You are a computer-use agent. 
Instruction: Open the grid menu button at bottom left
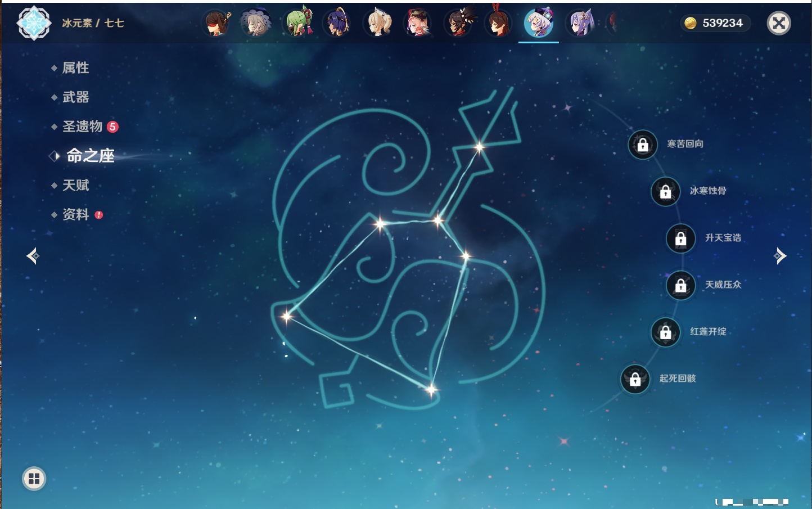coord(34,479)
